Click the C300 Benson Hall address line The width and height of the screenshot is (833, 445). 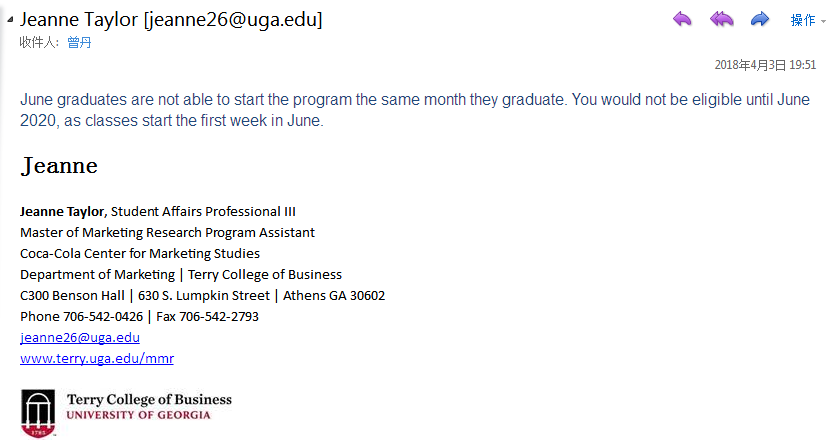click(x=202, y=296)
